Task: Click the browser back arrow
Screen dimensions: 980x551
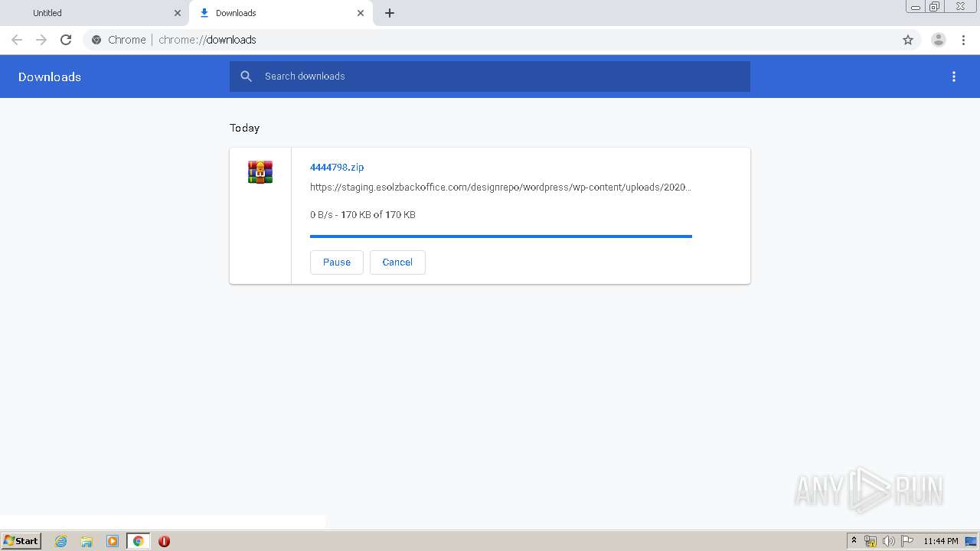Action: click(x=17, y=40)
